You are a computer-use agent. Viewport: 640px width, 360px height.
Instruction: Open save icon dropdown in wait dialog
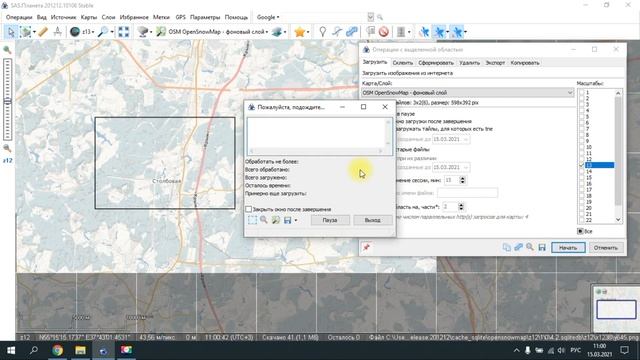[296, 220]
